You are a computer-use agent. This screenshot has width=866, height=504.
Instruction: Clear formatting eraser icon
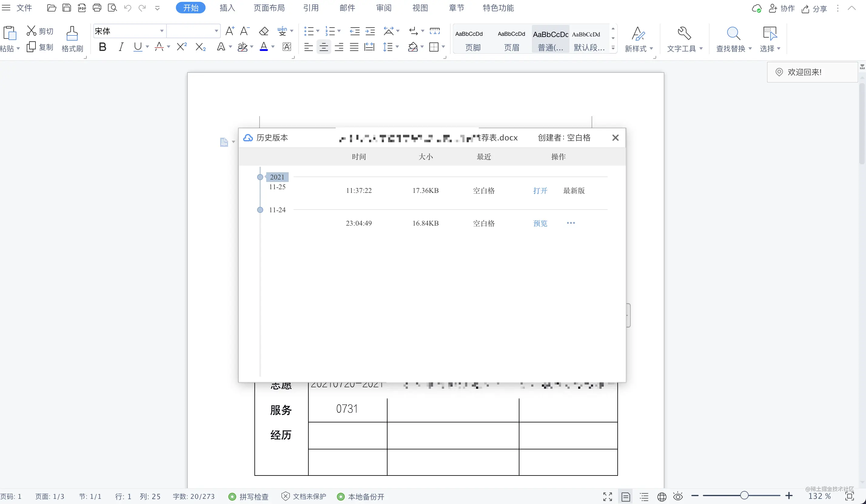tap(263, 31)
